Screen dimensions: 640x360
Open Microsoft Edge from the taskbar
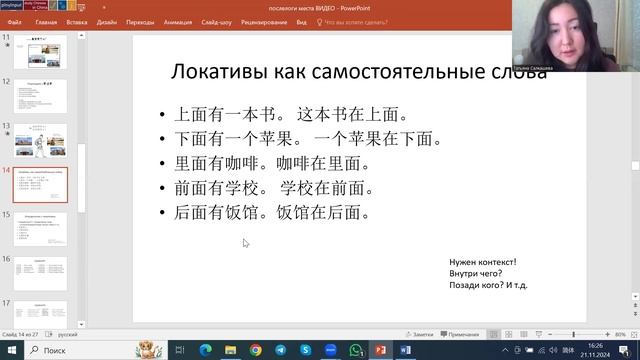(205, 350)
